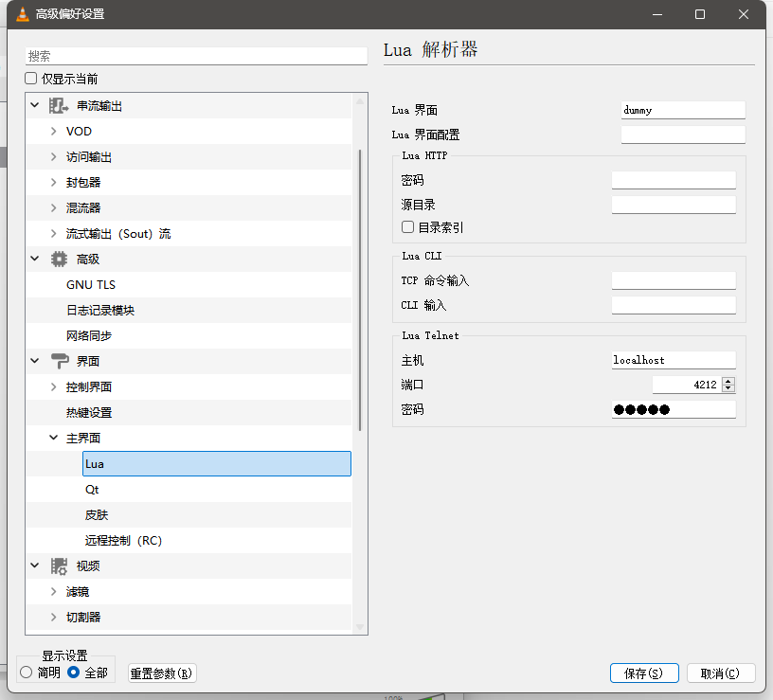Click the Lua Telnet 密码 field
This screenshot has width=773, height=700.
pos(674,409)
